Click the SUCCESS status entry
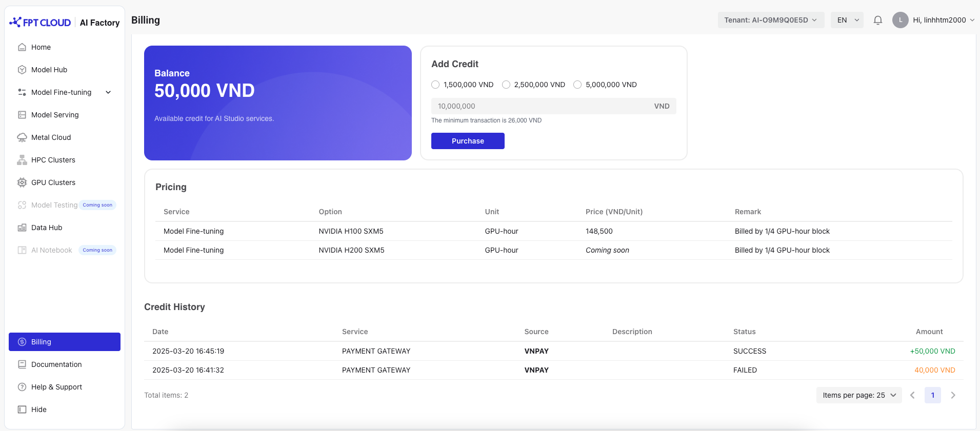This screenshot has width=980, height=431. pyautogui.click(x=750, y=351)
